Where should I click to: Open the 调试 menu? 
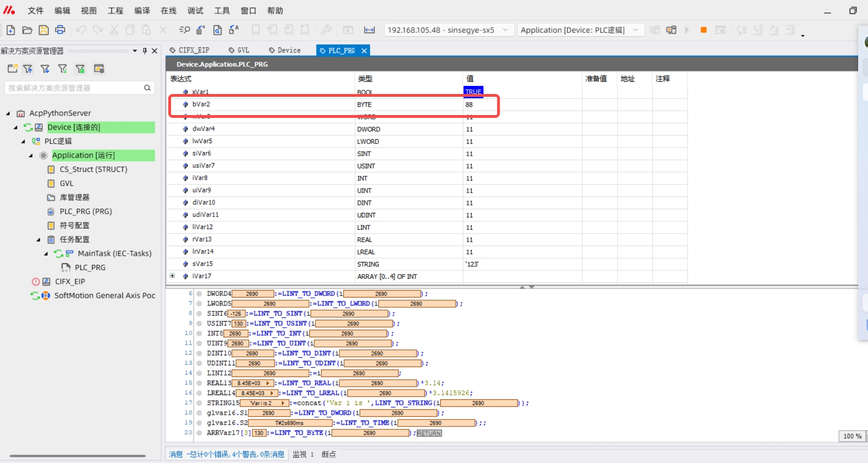pyautogui.click(x=195, y=11)
